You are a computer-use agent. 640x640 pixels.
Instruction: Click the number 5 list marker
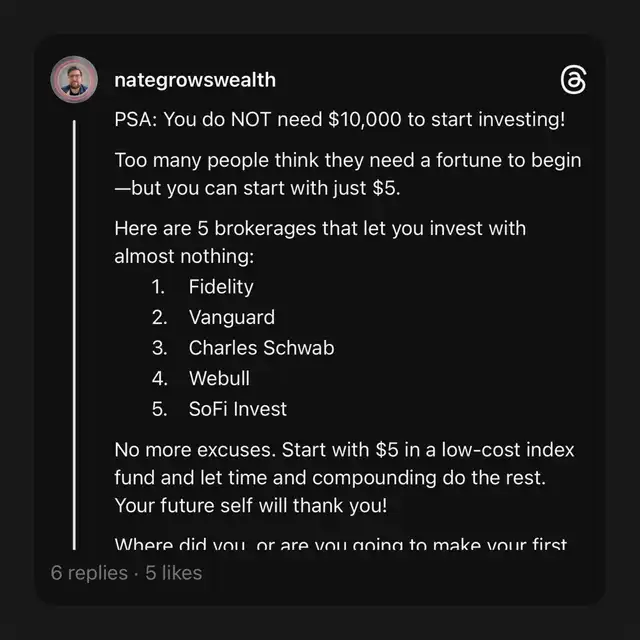coord(158,409)
